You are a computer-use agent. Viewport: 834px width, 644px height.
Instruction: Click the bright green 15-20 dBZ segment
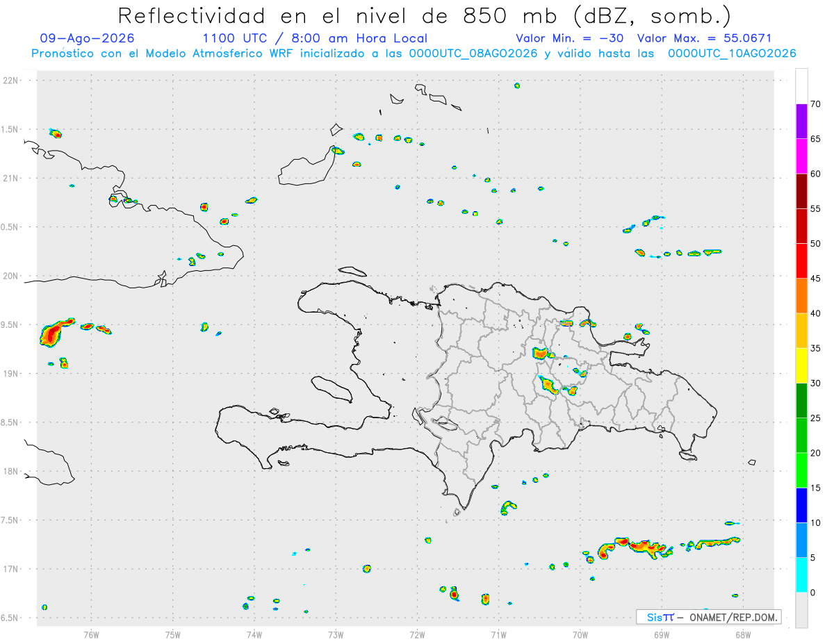tap(801, 470)
